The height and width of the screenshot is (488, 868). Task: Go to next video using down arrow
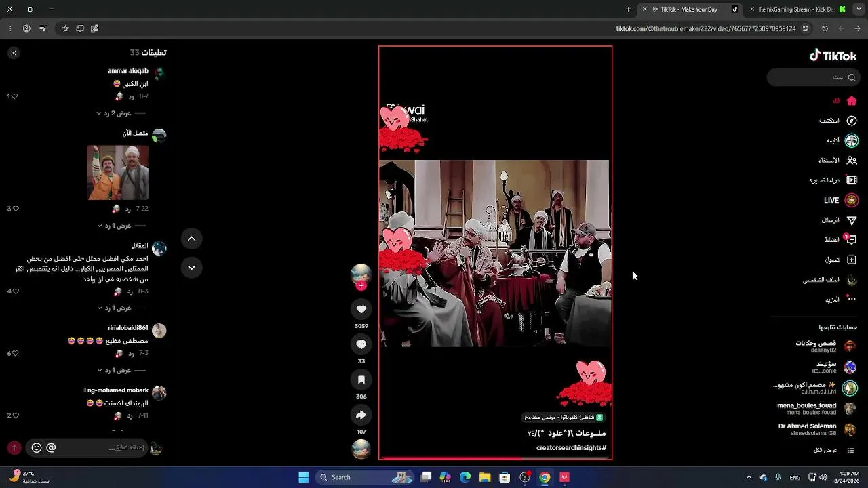191,268
